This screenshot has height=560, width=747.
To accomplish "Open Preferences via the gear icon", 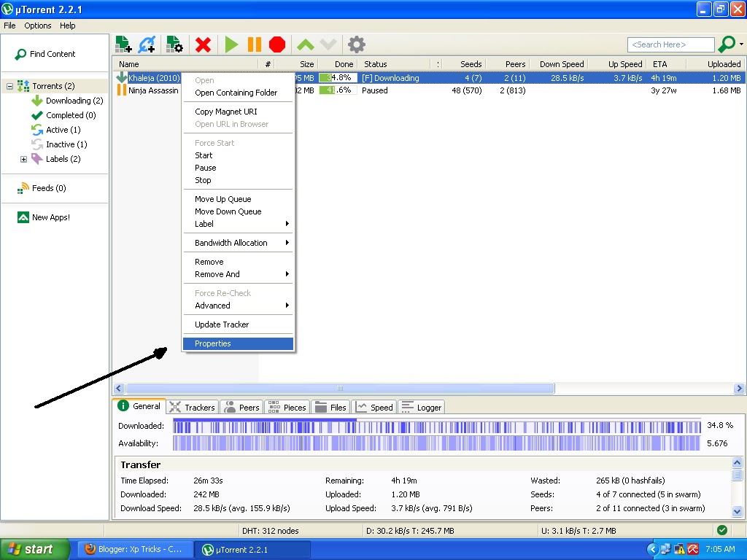I will (x=356, y=44).
